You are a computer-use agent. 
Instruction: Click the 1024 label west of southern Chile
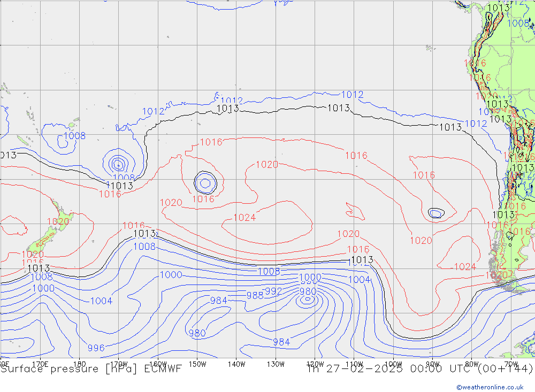pos(465,267)
